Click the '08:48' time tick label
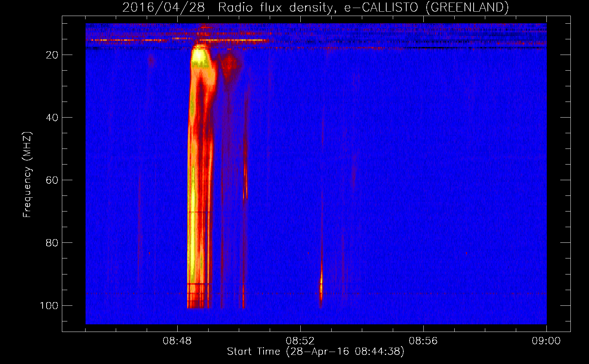This screenshot has height=364, width=589. [177, 341]
